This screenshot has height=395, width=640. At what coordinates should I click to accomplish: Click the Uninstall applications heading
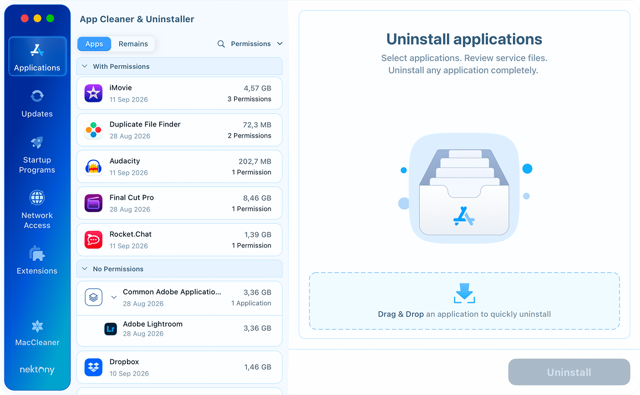(464, 39)
